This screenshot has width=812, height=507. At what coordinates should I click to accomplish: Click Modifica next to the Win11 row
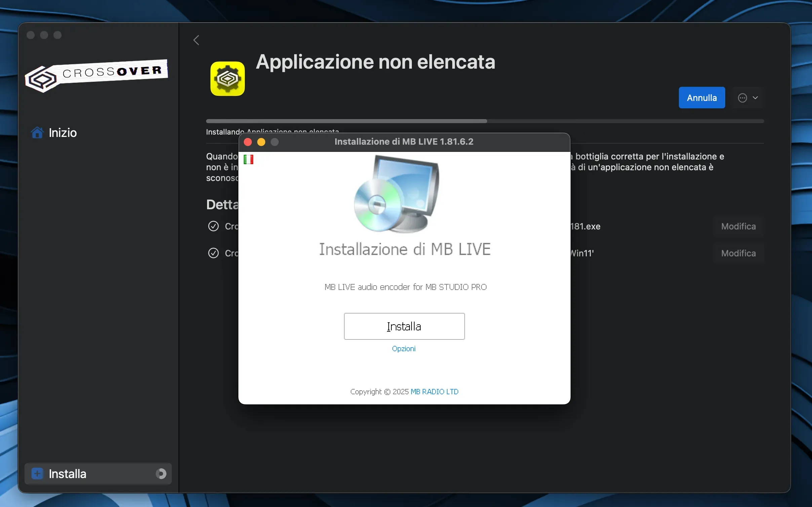[738, 253]
